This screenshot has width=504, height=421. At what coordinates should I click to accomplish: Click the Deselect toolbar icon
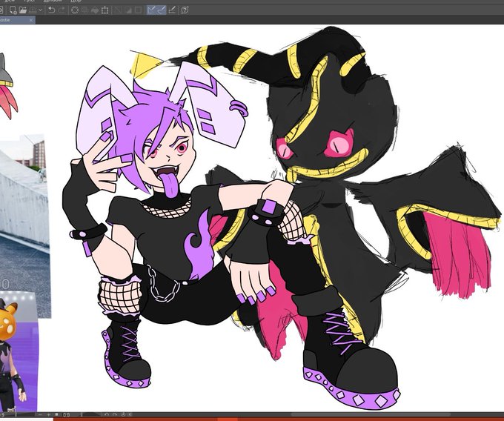pyautogui.click(x=118, y=10)
